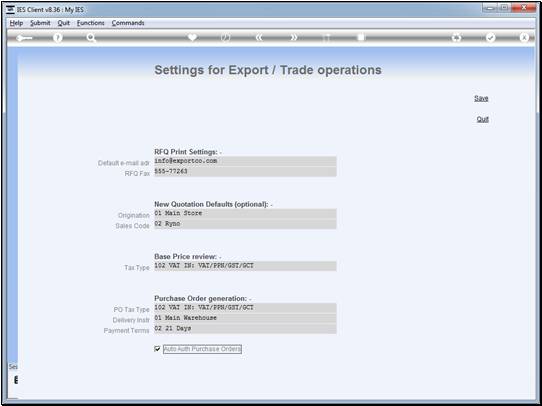Click the magnifying glass search icon
542x406 pixels.
pos(91,38)
